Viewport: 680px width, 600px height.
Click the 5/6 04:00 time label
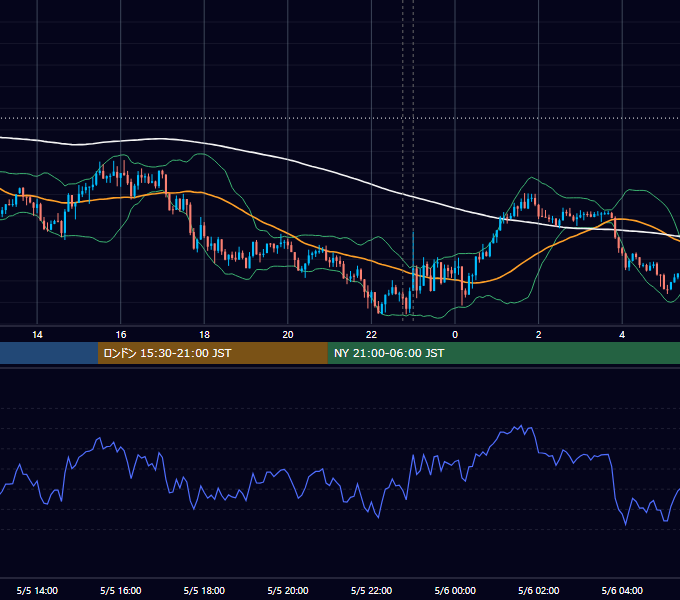[x=622, y=590]
